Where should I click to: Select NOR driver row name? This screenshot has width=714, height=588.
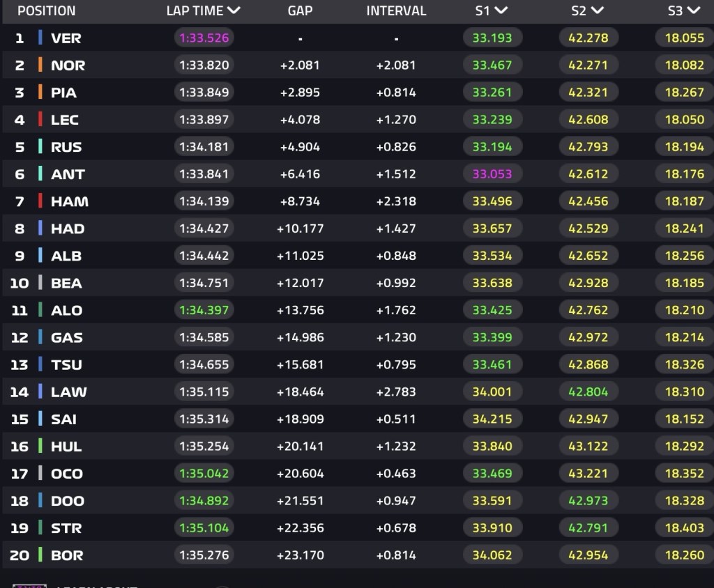(68, 65)
